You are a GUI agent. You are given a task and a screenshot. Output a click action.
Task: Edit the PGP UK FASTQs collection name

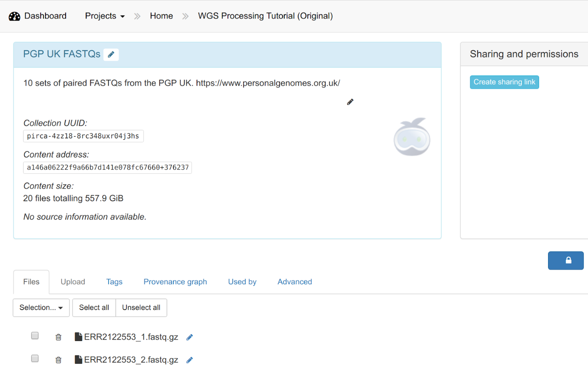pos(111,54)
